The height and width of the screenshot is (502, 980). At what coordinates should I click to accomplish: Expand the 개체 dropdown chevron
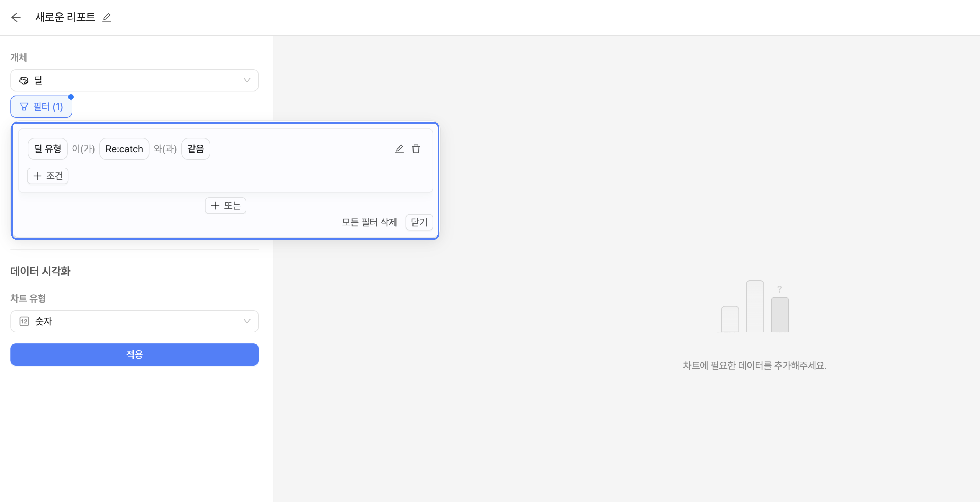coord(247,80)
